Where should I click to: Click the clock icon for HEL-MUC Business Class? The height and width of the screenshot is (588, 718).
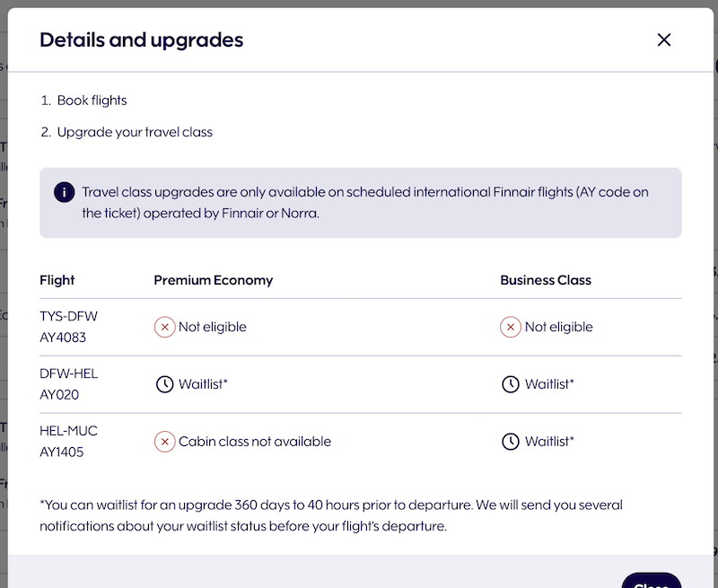[x=511, y=442]
